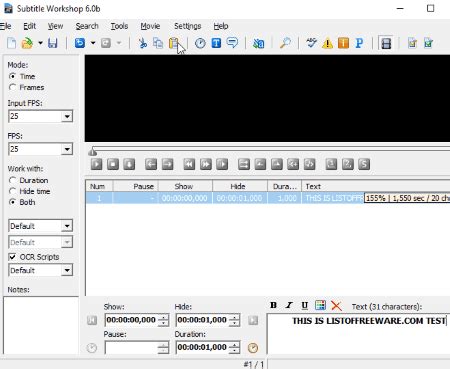
Task: Apply bold formatting to subtitle text
Action: [273, 305]
